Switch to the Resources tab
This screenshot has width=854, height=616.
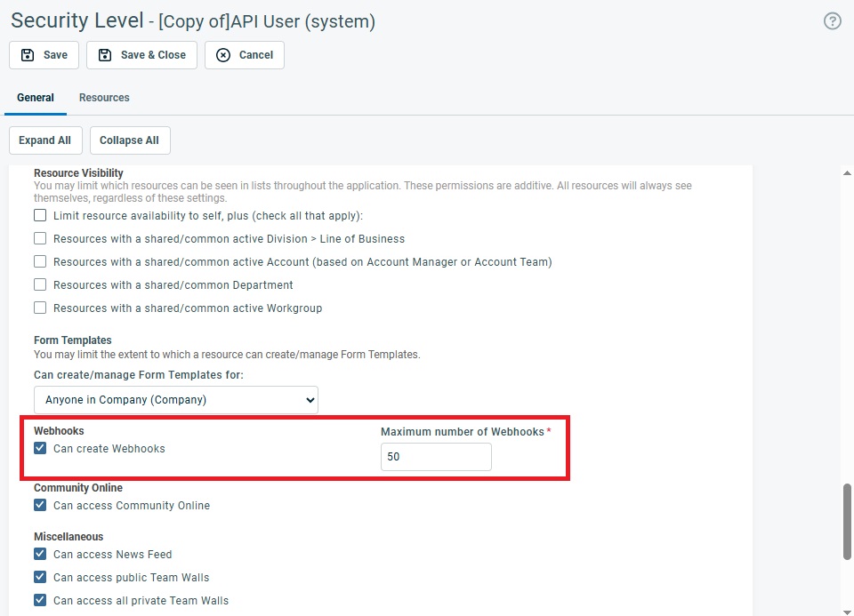(104, 98)
